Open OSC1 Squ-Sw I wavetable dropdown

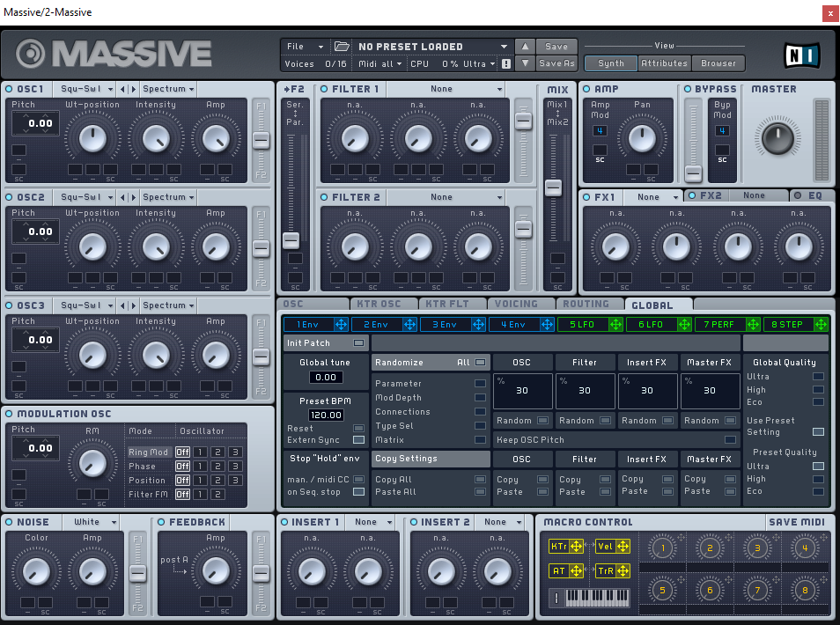(85, 89)
